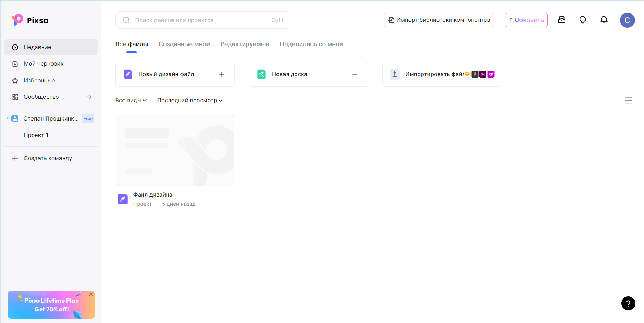Click the Axure RP format icon
Screen dimensions: 644x323
pos(491,74)
